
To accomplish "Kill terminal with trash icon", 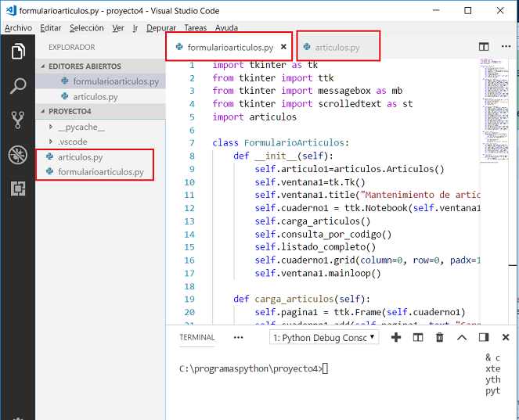I will click(x=440, y=337).
